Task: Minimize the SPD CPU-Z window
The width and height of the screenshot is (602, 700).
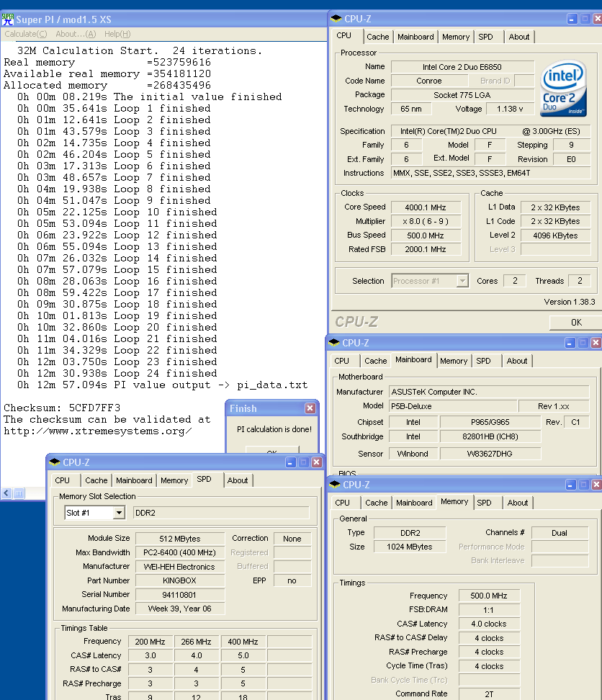Action: point(290,462)
